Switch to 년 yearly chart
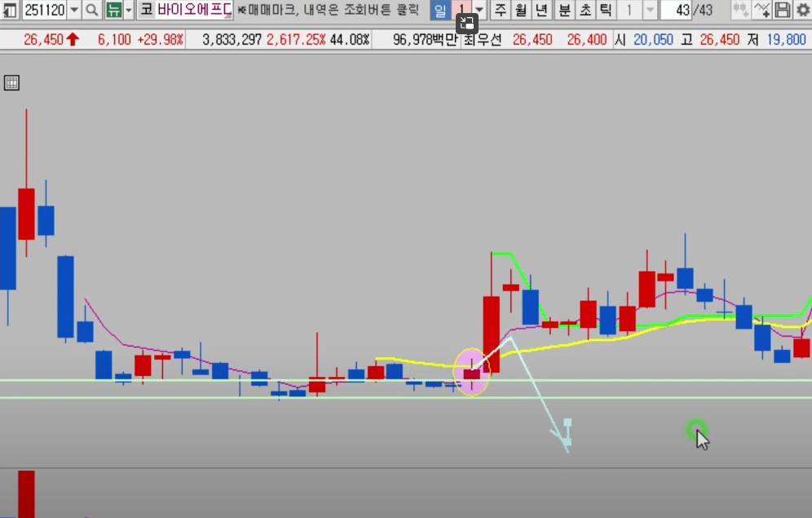Screen dimensions: 812x518 (541, 10)
